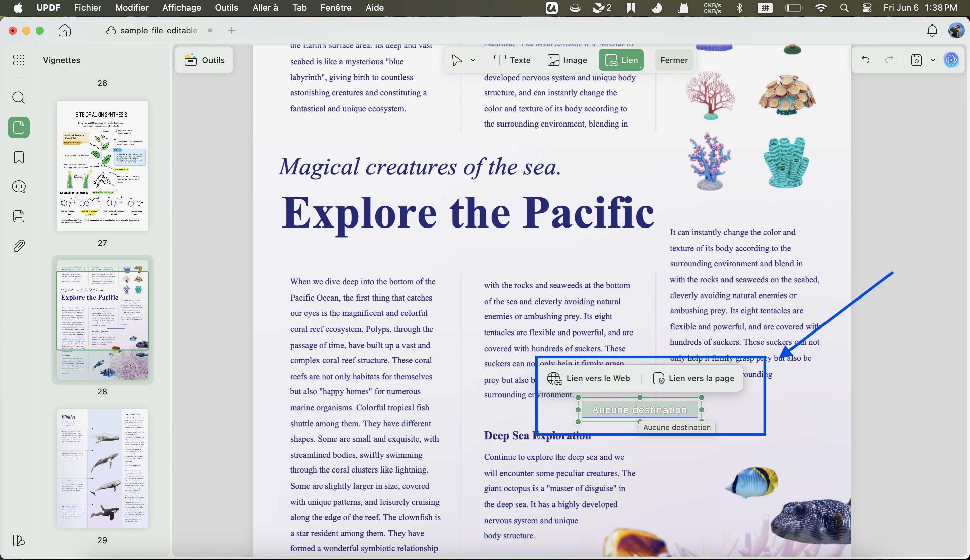Open the thumbnails grid sidebar icon
Image resolution: width=970 pixels, height=560 pixels.
[x=19, y=60]
